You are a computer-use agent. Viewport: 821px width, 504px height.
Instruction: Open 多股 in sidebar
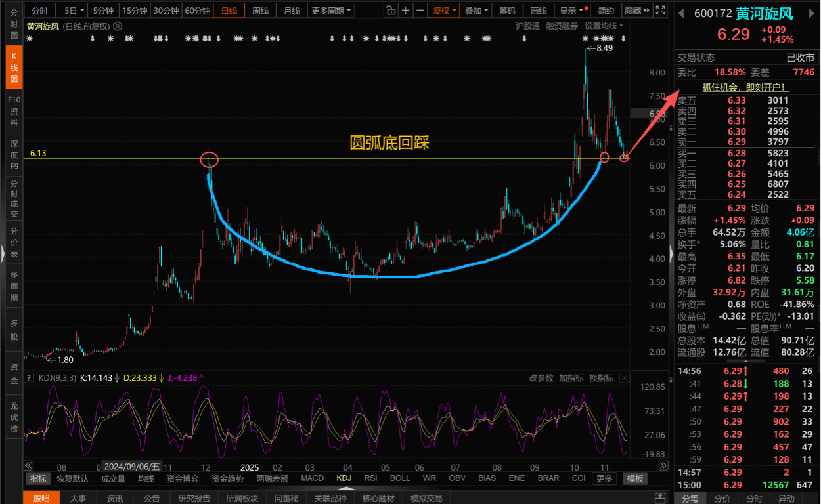coord(14,330)
